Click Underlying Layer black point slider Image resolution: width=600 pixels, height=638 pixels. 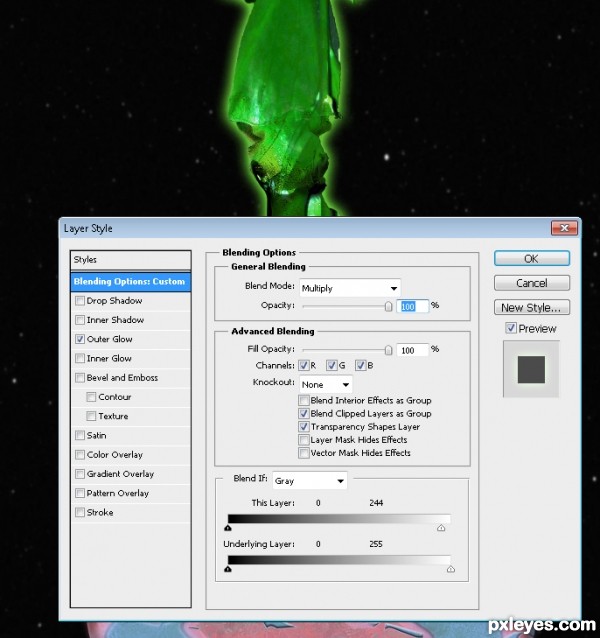click(x=228, y=569)
